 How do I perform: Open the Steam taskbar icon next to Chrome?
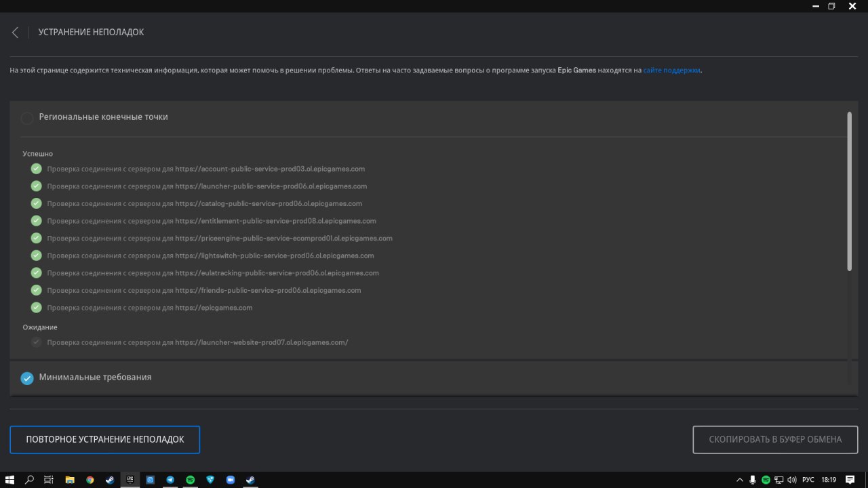click(x=110, y=479)
